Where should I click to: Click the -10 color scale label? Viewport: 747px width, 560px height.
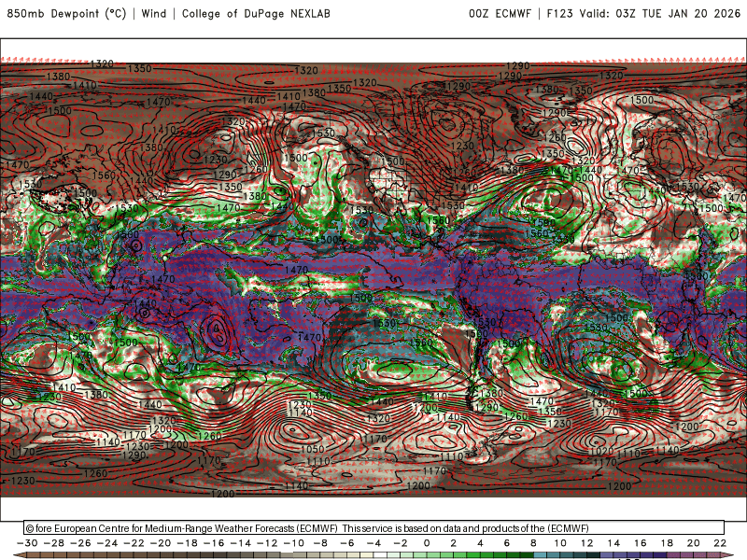(x=294, y=543)
